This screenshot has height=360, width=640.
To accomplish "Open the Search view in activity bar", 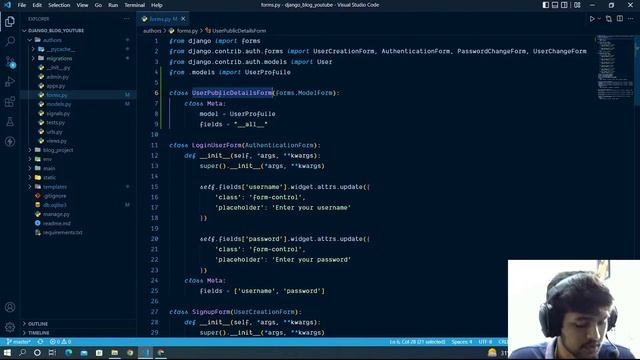I will click(x=10, y=41).
